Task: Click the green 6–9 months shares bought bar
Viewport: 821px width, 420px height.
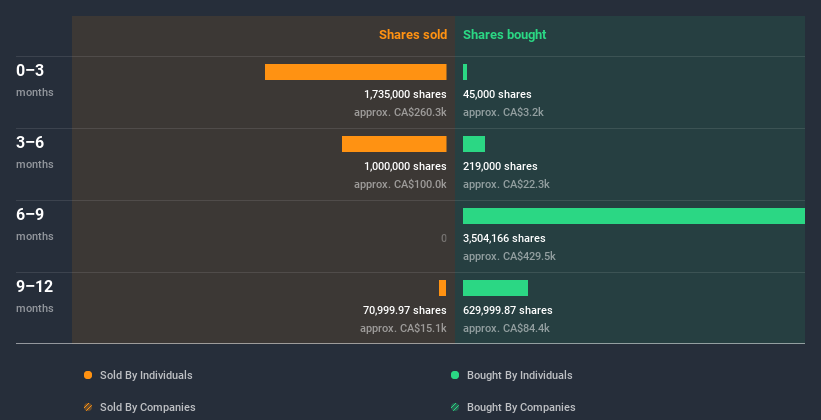Action: point(634,216)
